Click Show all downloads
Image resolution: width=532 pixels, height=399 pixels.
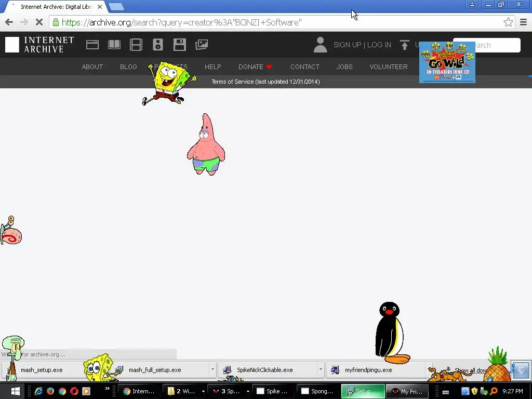472,370
